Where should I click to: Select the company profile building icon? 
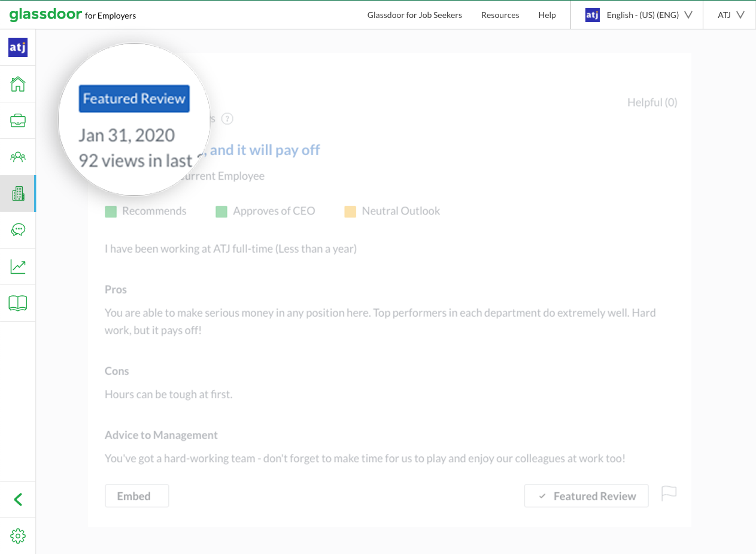click(18, 193)
